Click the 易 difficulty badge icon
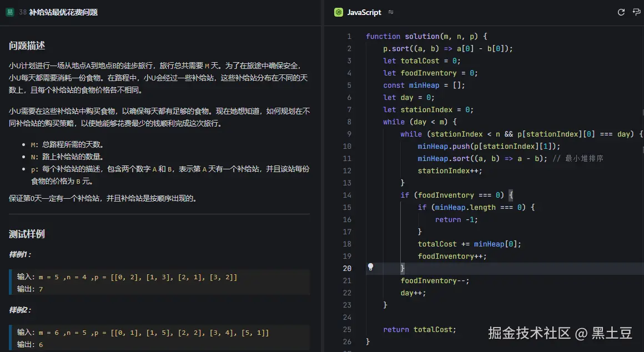Screen dimensions: 644x352 (x=9, y=11)
